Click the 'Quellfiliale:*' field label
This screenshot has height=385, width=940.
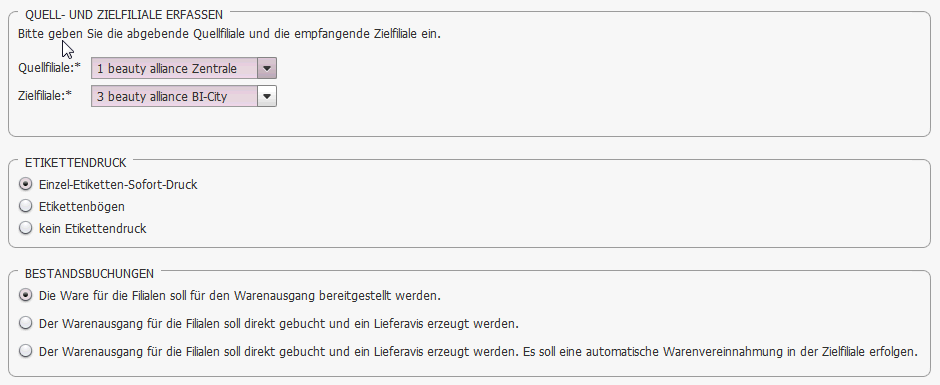(x=49, y=68)
